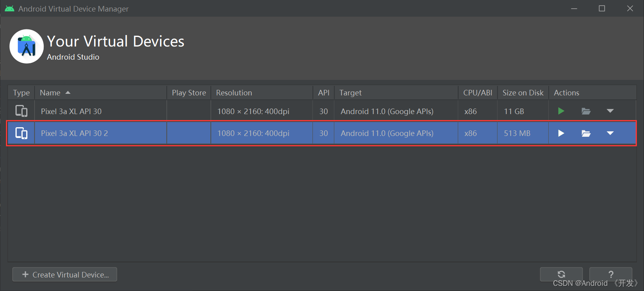Click device type icon for Pixel 3a XL API 30 2

point(21,133)
